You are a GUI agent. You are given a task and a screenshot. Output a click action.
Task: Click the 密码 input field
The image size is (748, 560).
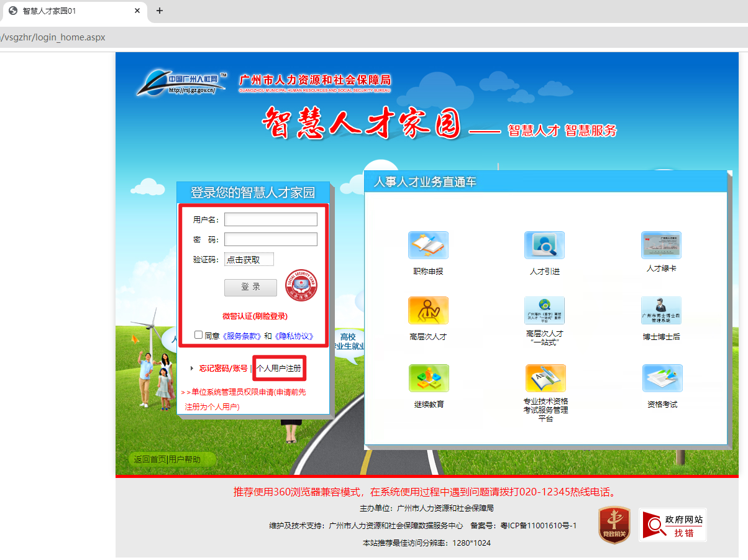[x=271, y=239]
